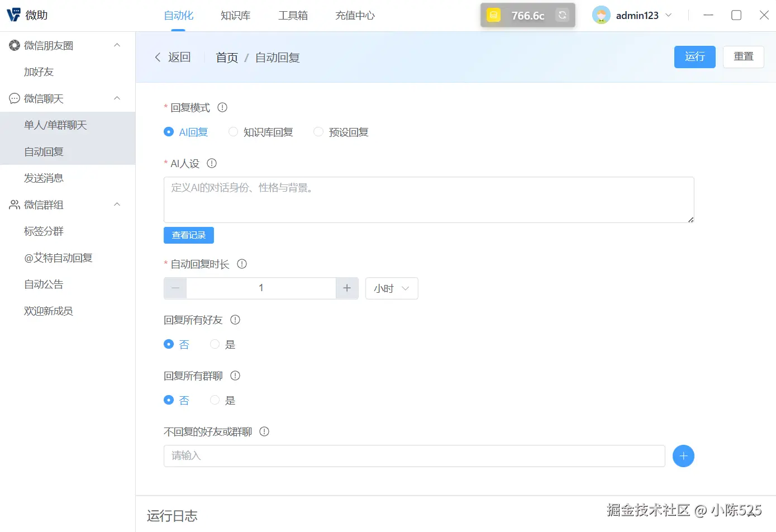Open 加好友 in the sidebar
This screenshot has width=776, height=532.
pyautogui.click(x=68, y=72)
